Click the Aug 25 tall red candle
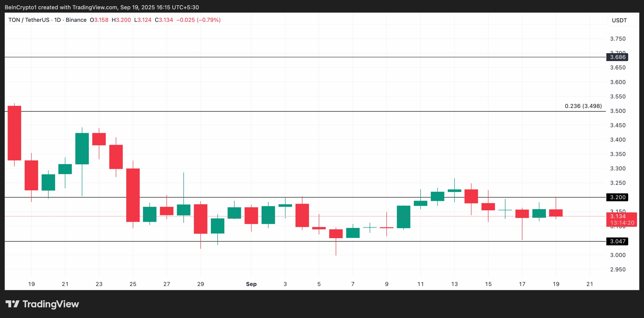The height and width of the screenshot is (318, 644). [x=133, y=195]
